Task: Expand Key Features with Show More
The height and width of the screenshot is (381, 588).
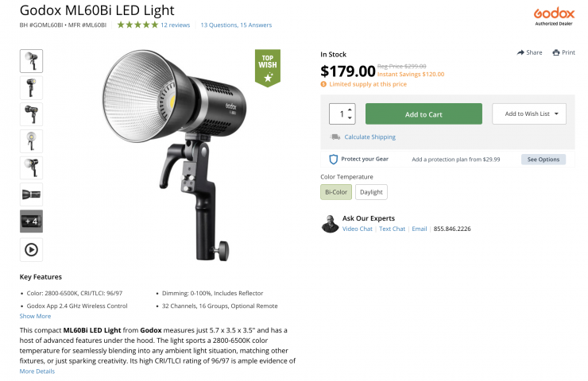Action: tap(35, 316)
